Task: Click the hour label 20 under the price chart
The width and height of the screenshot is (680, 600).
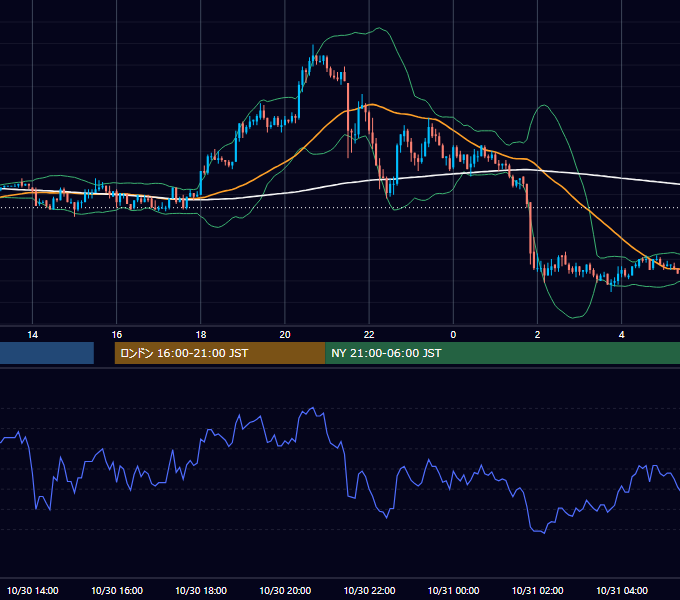Action: pos(285,335)
